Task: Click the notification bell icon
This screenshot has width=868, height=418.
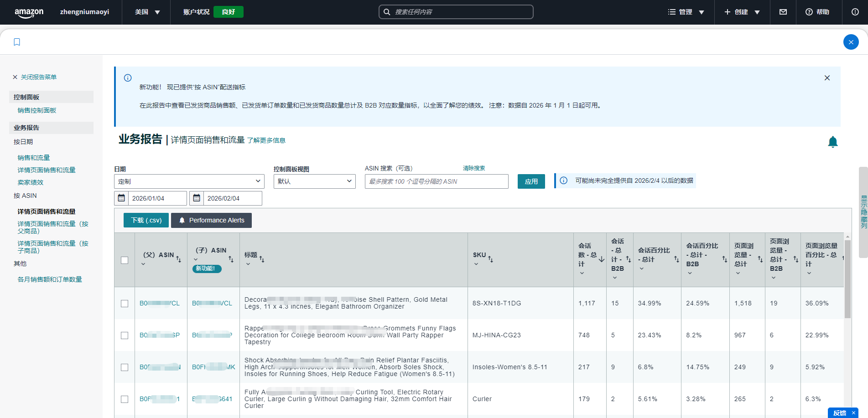Action: point(832,142)
